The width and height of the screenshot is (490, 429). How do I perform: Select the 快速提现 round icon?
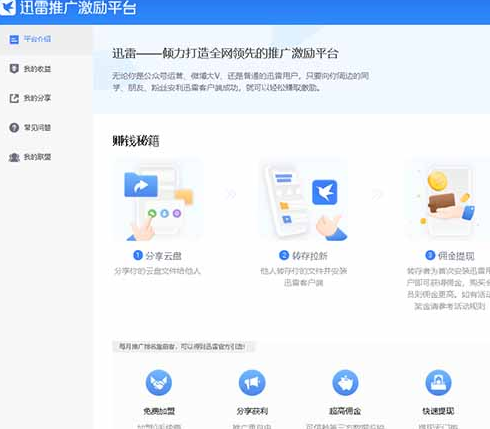click(438, 383)
